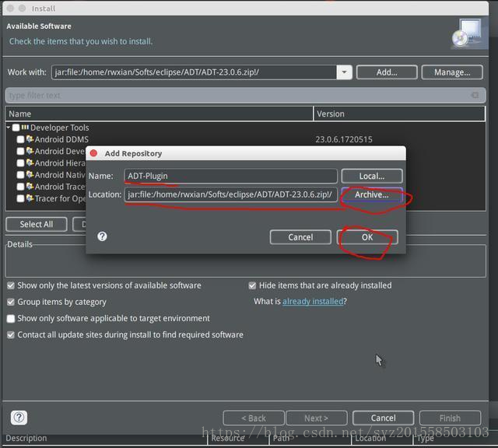Click the Select All button
Viewport: 498px width, 448px height.
click(37, 225)
